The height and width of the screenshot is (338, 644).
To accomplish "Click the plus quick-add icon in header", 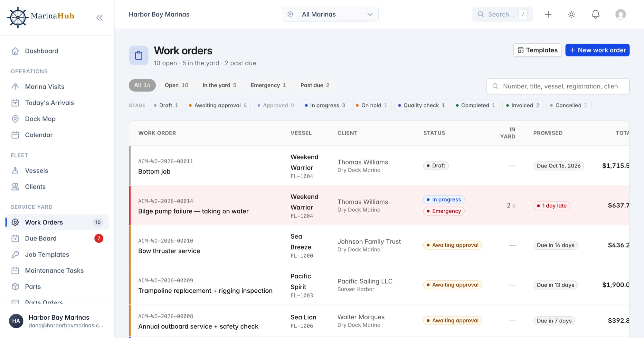I will (548, 14).
